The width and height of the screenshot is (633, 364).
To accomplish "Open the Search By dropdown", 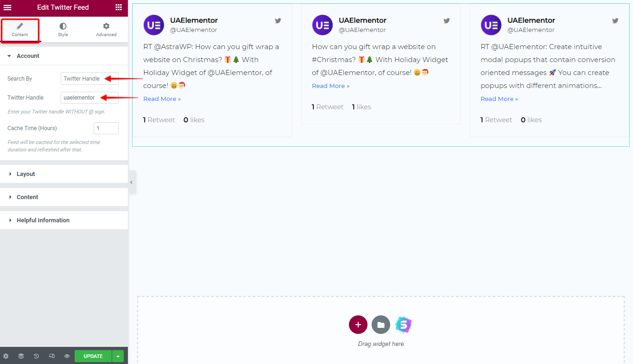I will (x=89, y=79).
